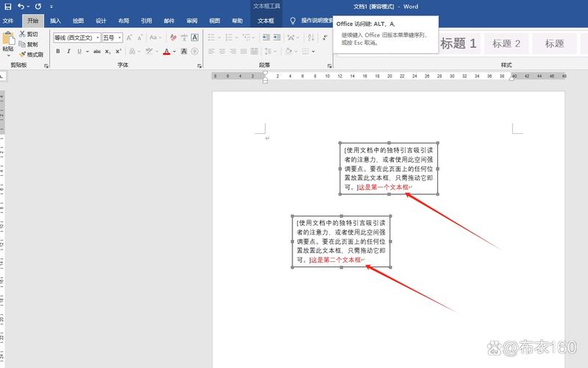
Task: Apply character shading icon
Action: (x=184, y=51)
